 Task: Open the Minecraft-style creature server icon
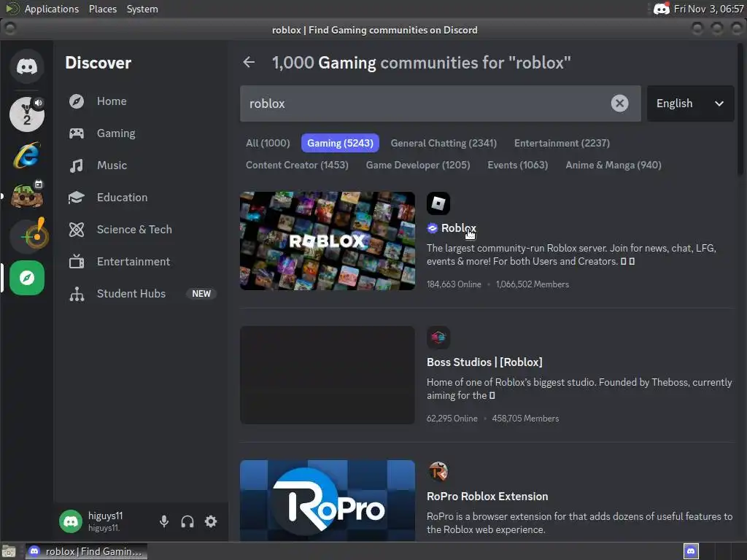coord(27,195)
